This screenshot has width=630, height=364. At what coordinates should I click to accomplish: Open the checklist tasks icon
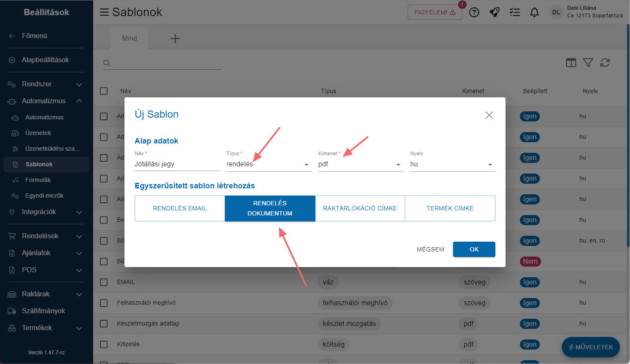pos(514,12)
